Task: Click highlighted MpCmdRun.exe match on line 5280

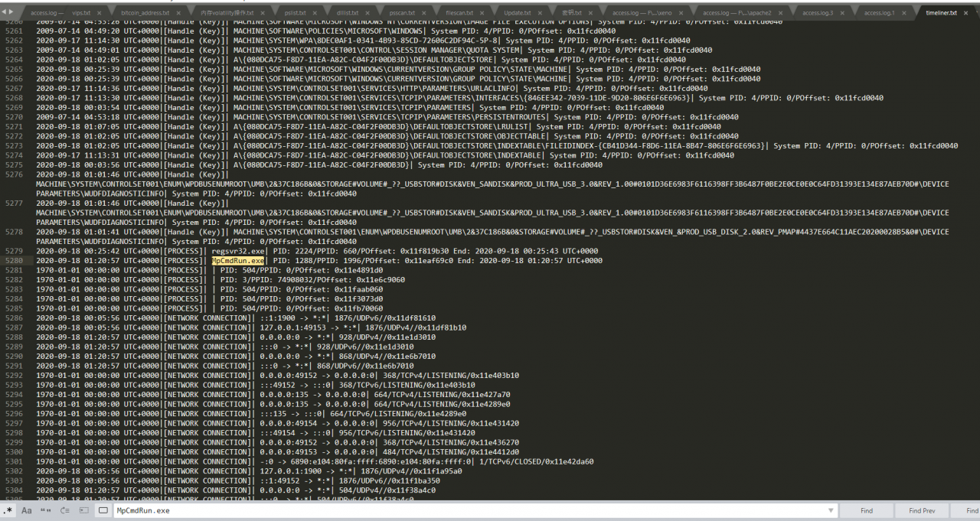Action: pyautogui.click(x=238, y=260)
